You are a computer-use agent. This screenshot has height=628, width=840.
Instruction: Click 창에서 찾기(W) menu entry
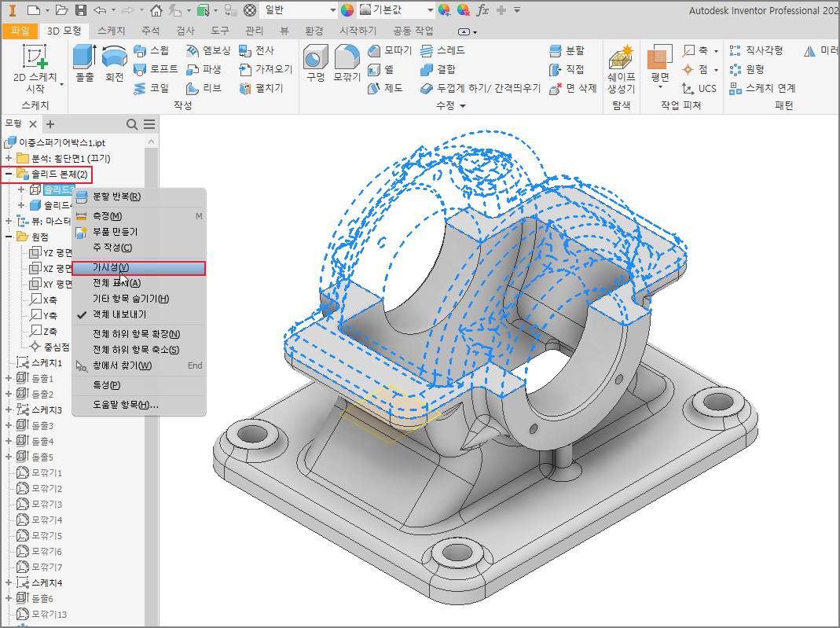(x=139, y=365)
